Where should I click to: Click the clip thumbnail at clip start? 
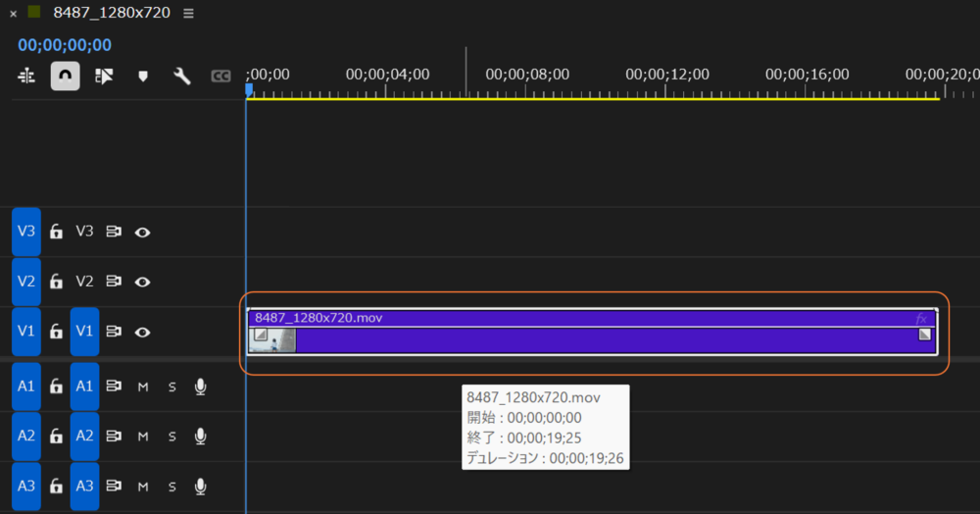click(x=272, y=340)
